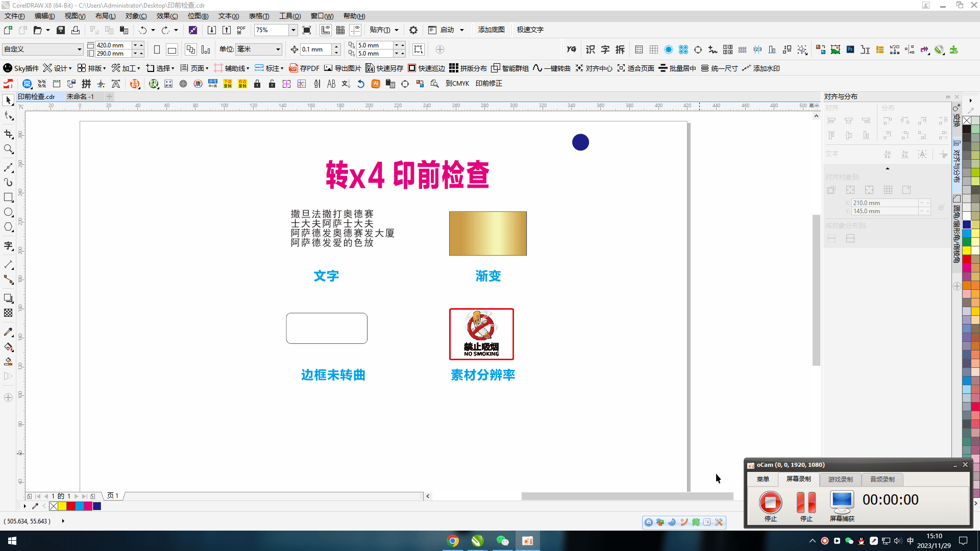Expand the 单位 毫米 units dropdown

tap(278, 49)
